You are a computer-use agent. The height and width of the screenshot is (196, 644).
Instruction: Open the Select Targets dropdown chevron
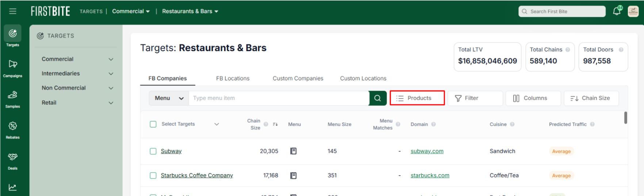click(216, 124)
